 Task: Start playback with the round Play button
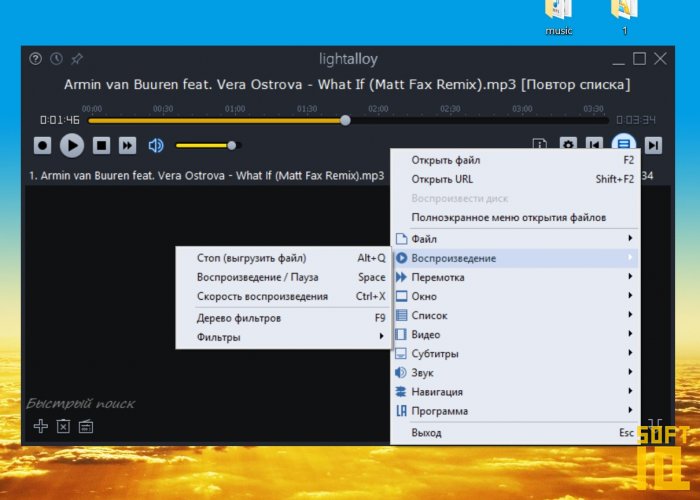[72, 146]
